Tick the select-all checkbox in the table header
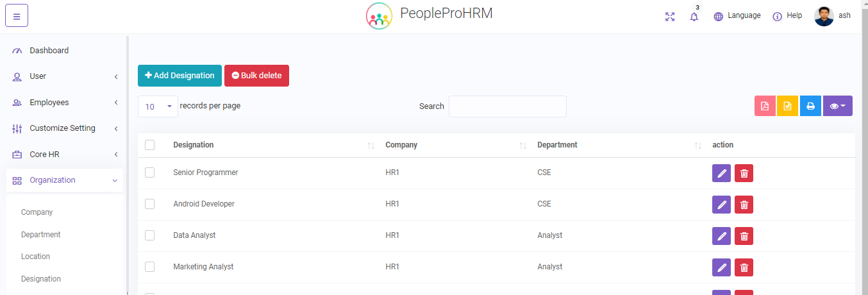Image resolution: width=868 pixels, height=295 pixels. click(150, 145)
